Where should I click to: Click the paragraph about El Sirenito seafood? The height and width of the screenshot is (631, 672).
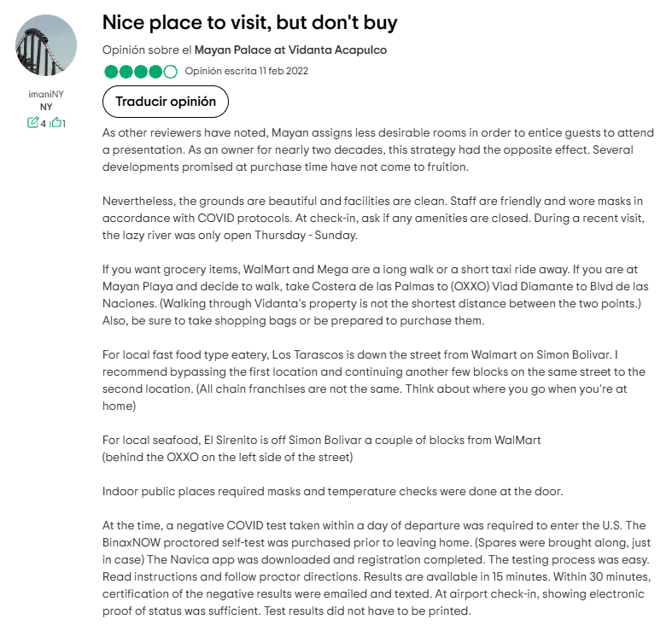[x=321, y=448]
